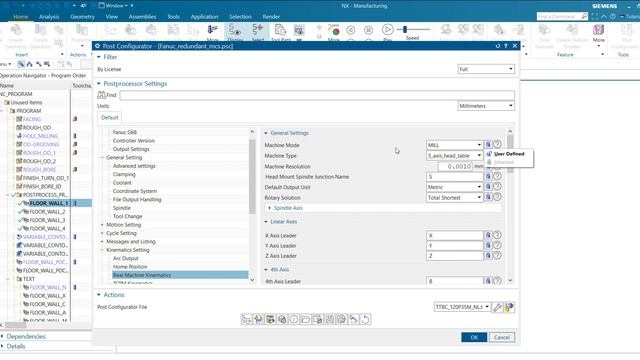Open the Geometry ribbon tab

click(82, 17)
